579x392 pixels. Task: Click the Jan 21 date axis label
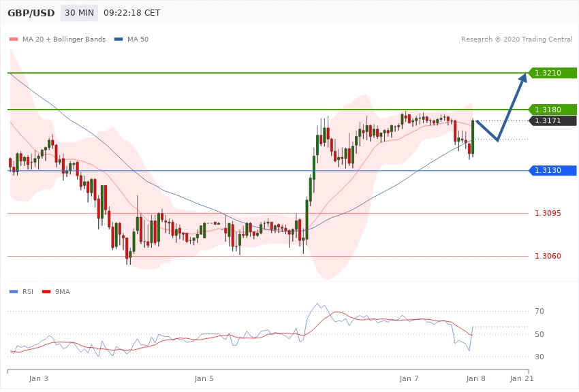point(520,378)
